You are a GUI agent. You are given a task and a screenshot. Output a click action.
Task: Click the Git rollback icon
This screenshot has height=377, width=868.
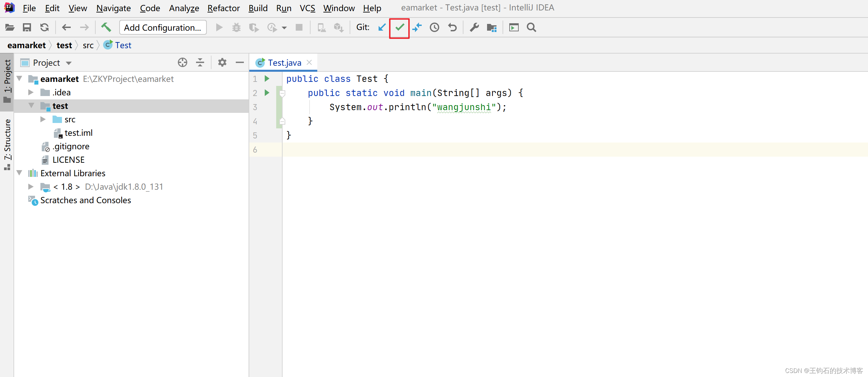pos(452,28)
